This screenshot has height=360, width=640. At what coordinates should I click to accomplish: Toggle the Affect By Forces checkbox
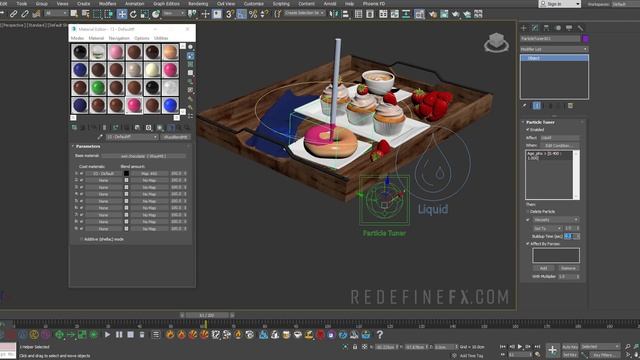(527, 244)
